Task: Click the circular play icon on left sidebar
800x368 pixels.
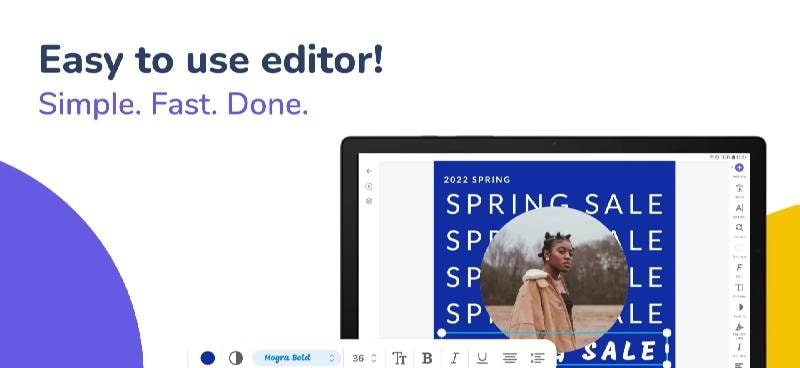Action: click(369, 186)
